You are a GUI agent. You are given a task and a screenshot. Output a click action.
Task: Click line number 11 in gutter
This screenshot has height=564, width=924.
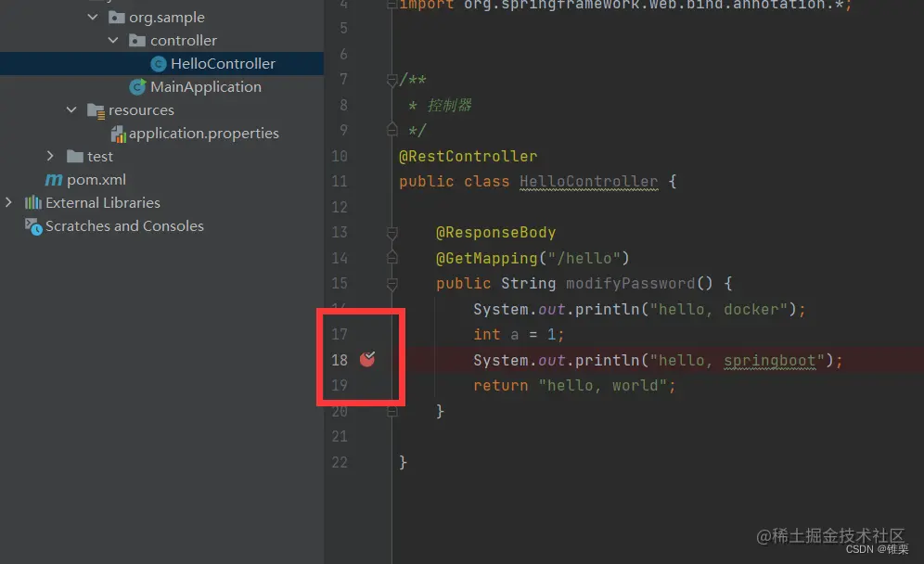pyautogui.click(x=340, y=182)
